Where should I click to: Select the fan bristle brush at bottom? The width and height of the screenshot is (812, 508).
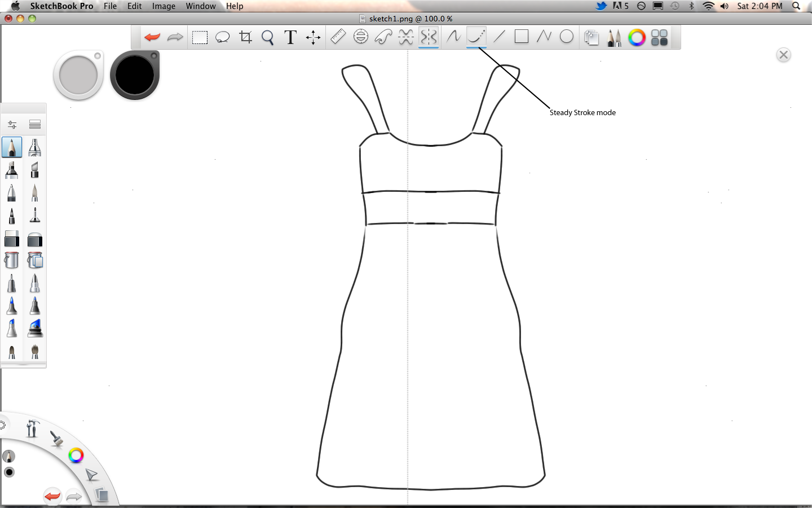point(35,351)
